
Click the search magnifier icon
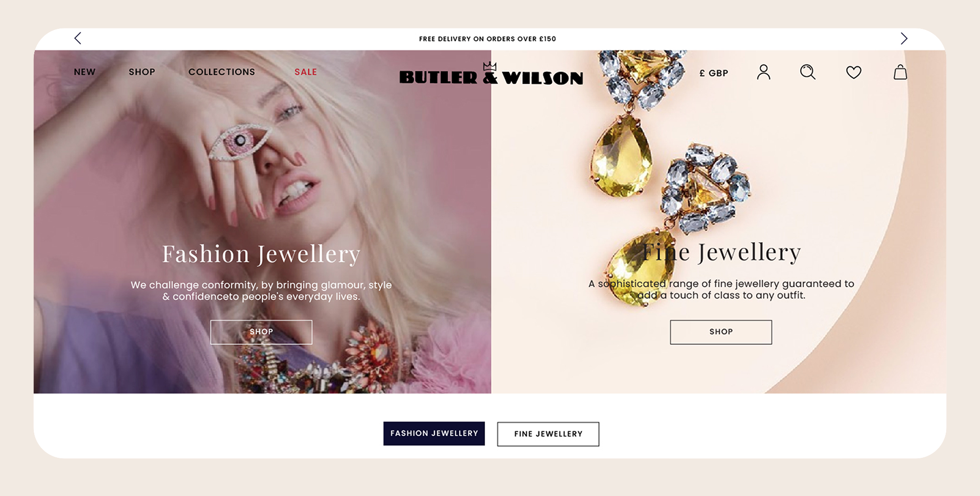click(x=808, y=72)
